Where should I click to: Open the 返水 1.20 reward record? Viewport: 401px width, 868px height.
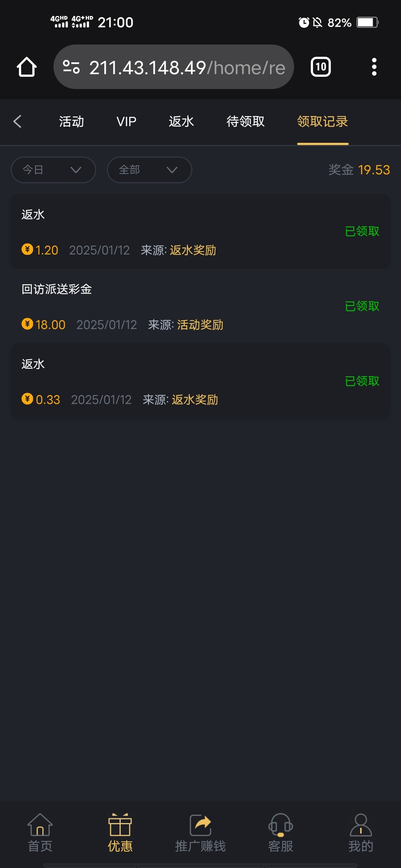pyautogui.click(x=200, y=231)
